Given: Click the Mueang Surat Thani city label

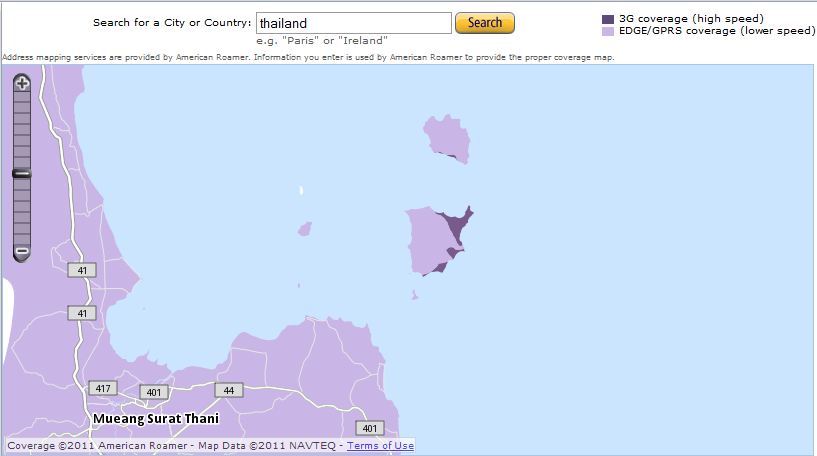Looking at the screenshot, I should [x=155, y=419].
